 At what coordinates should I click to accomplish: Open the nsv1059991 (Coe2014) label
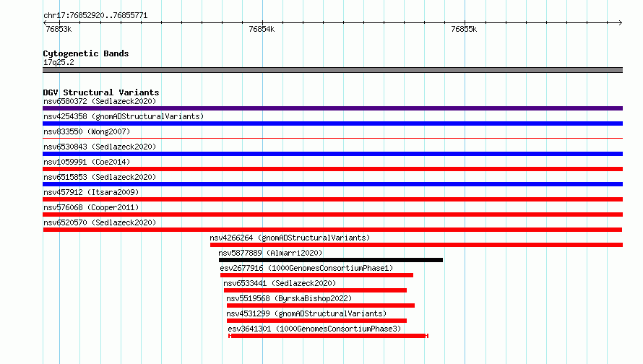tap(87, 162)
